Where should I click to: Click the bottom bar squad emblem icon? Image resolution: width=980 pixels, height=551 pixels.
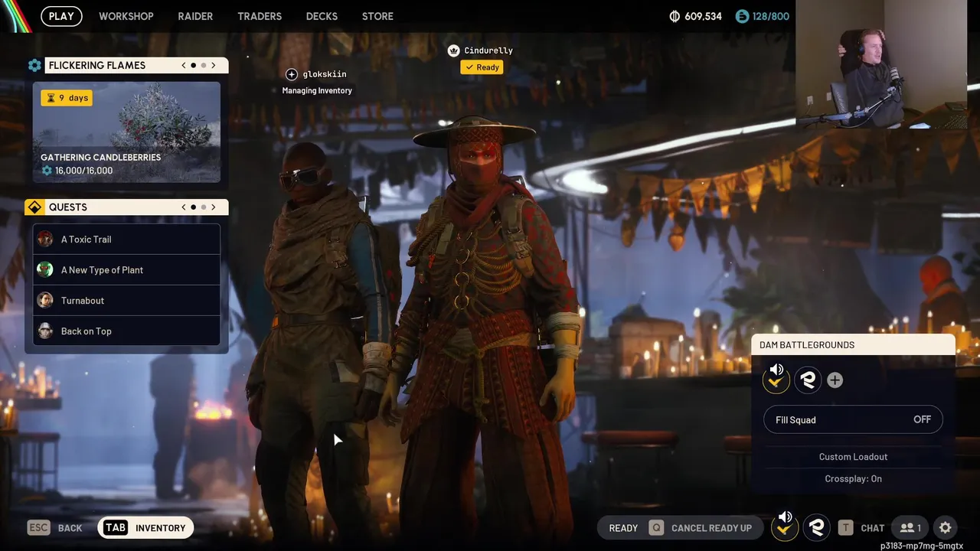click(x=816, y=527)
